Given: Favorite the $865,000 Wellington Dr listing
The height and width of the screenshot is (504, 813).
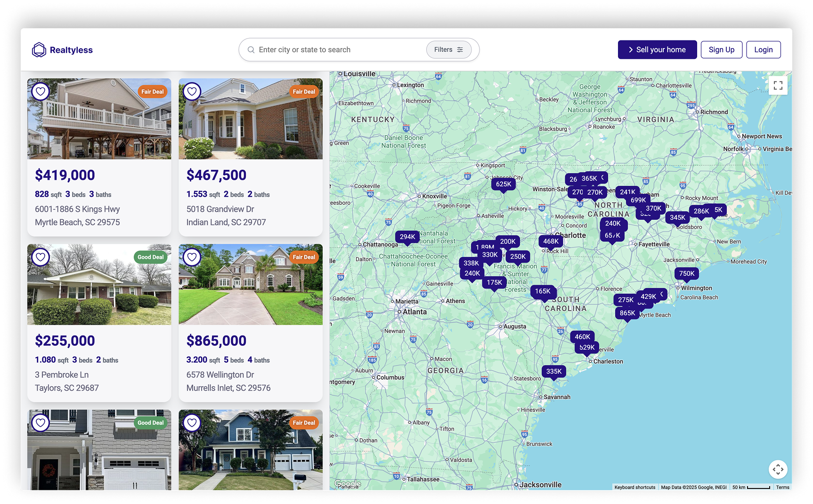Looking at the screenshot, I should tap(192, 257).
